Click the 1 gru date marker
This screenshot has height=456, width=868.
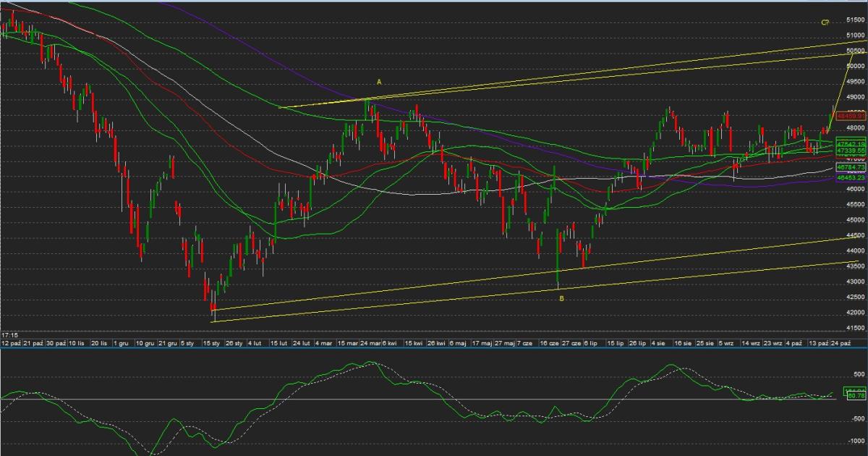click(x=122, y=343)
